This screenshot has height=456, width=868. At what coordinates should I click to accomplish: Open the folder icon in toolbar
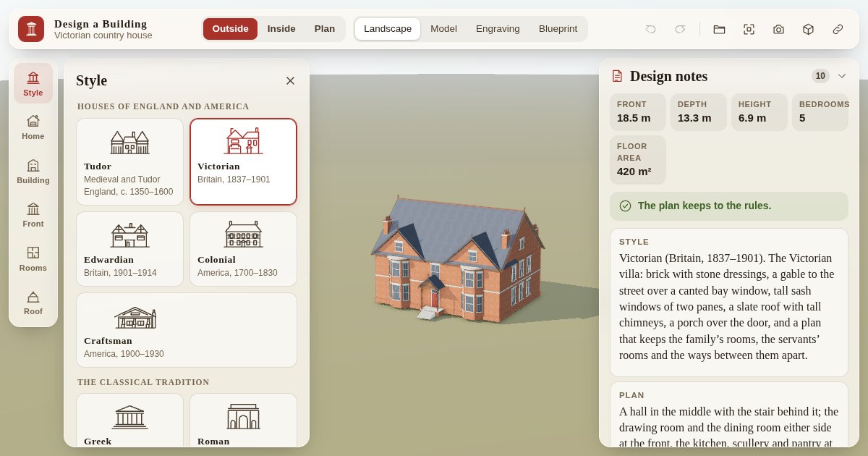tap(719, 29)
